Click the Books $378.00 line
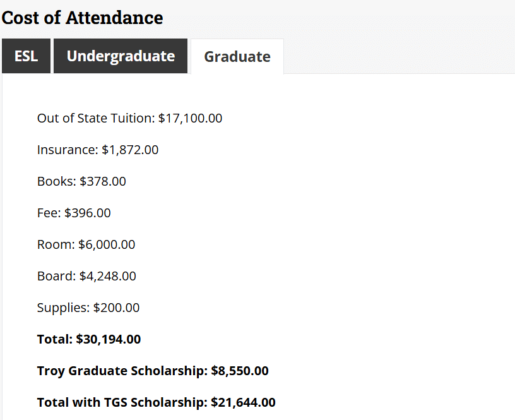 click(x=81, y=181)
